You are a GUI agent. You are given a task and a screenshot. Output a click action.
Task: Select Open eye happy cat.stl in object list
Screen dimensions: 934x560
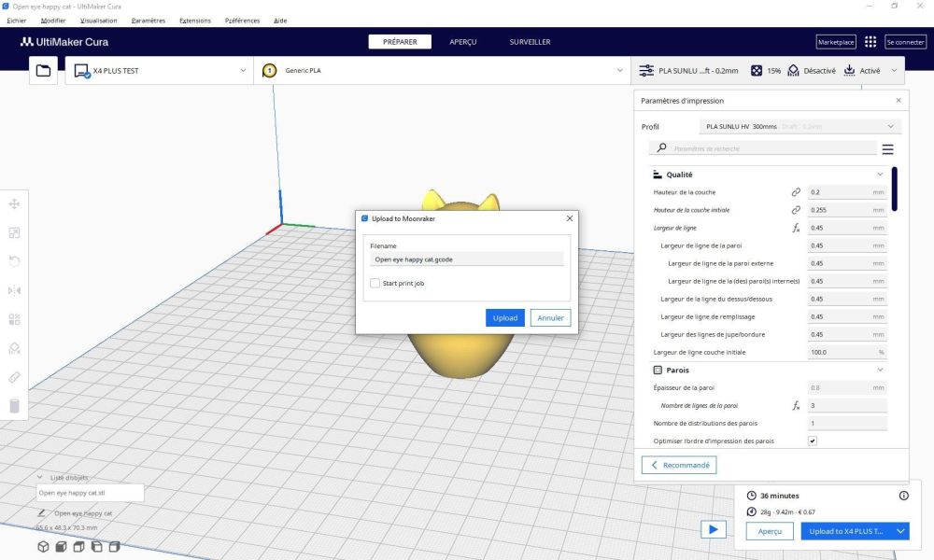click(90, 493)
